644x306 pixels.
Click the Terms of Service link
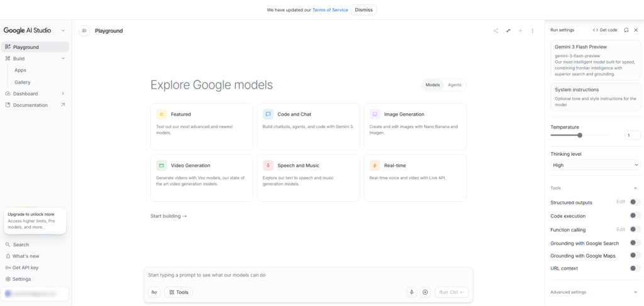(330, 10)
